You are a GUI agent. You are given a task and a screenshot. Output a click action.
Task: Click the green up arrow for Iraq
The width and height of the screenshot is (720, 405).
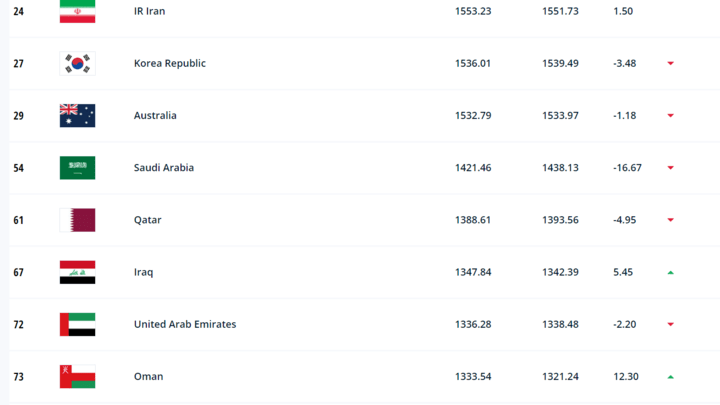pyautogui.click(x=670, y=272)
